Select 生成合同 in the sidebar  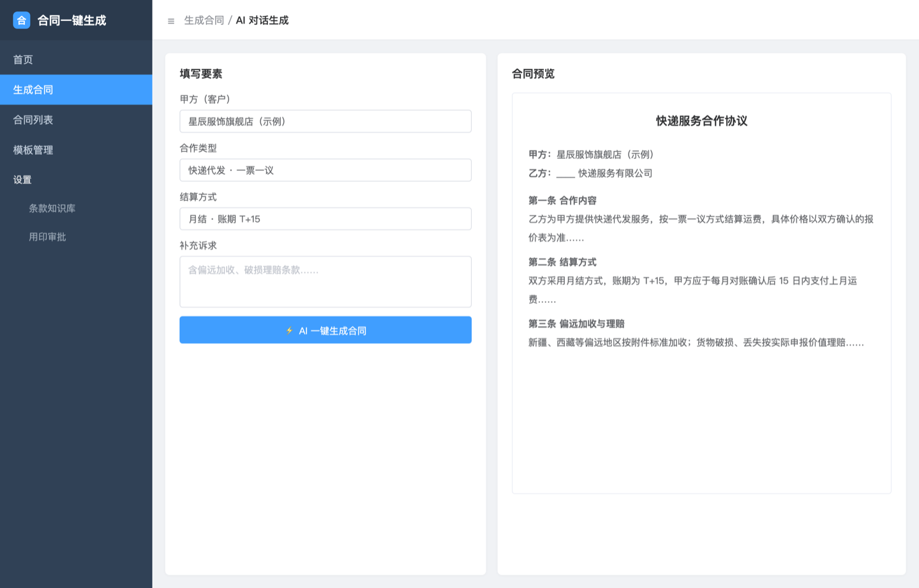(x=76, y=89)
